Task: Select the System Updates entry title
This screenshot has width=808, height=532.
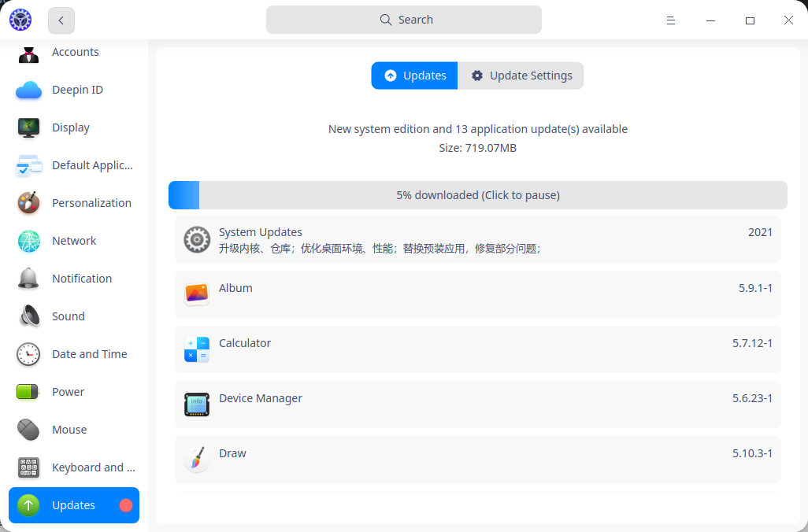Action: 260,232
